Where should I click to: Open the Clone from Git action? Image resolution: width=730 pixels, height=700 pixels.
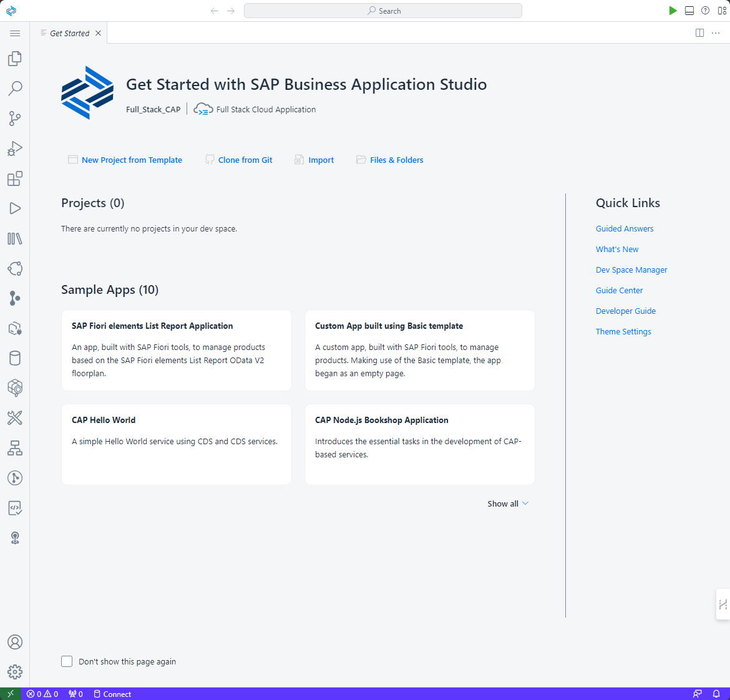pyautogui.click(x=245, y=160)
